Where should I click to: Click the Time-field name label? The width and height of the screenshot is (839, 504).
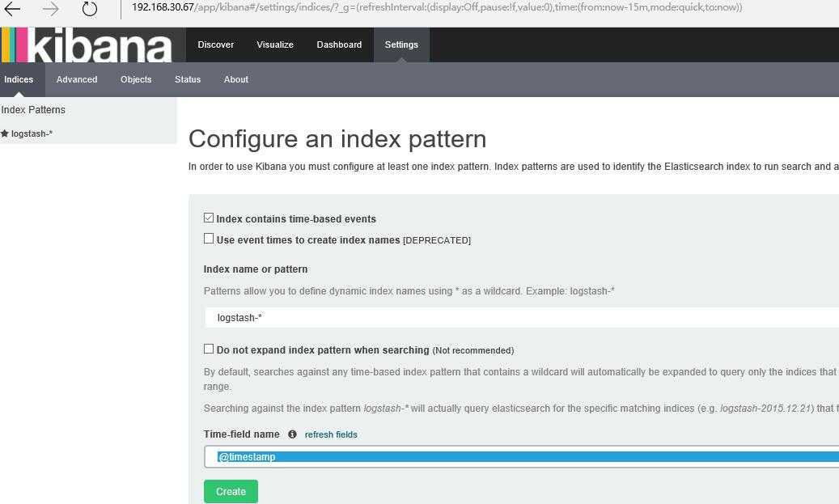[241, 434]
